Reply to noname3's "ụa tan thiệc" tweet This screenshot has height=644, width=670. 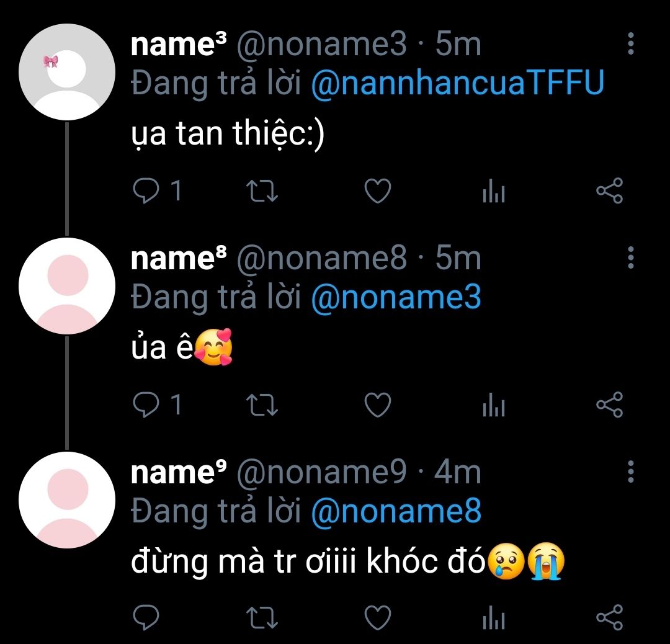pyautogui.click(x=146, y=191)
